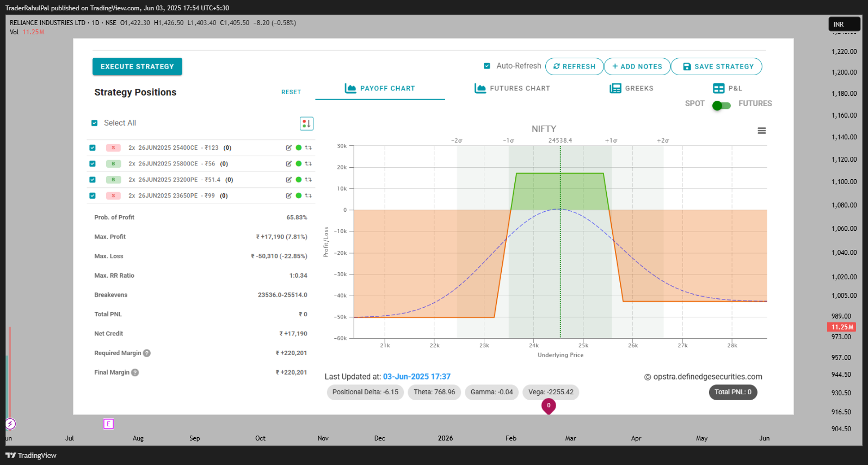Click the Prob. of Profit value 65.83%
The image size is (868, 465).
pos(297,217)
